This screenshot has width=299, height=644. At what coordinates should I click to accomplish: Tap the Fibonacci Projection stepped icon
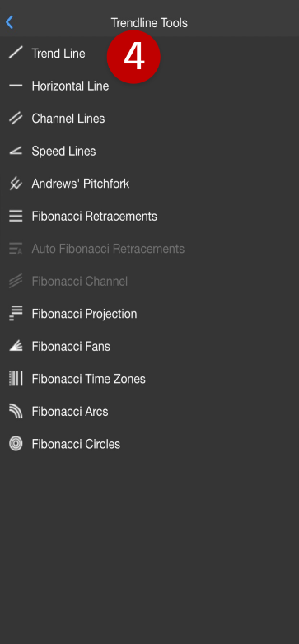[x=16, y=314]
